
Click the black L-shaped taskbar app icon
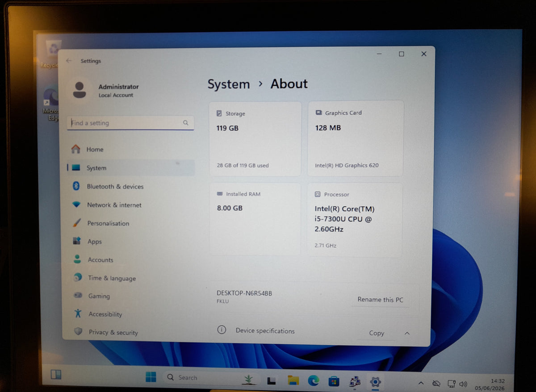271,380
